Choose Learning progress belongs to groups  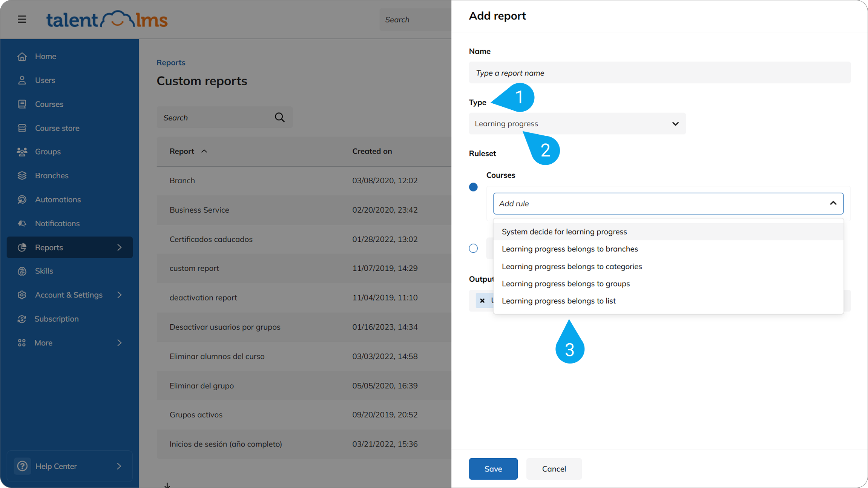pyautogui.click(x=668, y=284)
